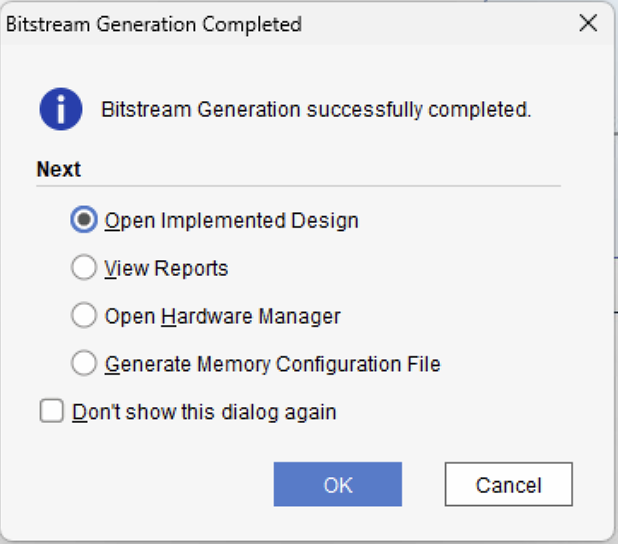Select the Open Hardware Manager radio button
This screenshot has width=618, height=544.
pos(85,316)
